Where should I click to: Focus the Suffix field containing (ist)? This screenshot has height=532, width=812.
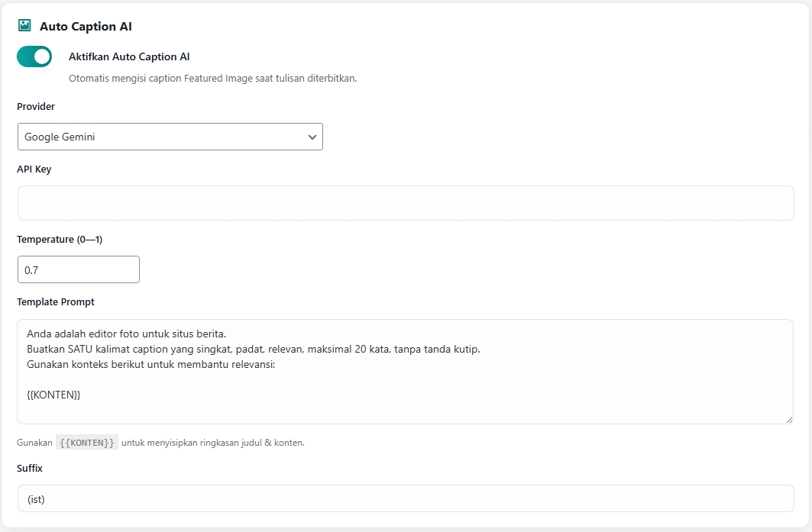click(405, 498)
